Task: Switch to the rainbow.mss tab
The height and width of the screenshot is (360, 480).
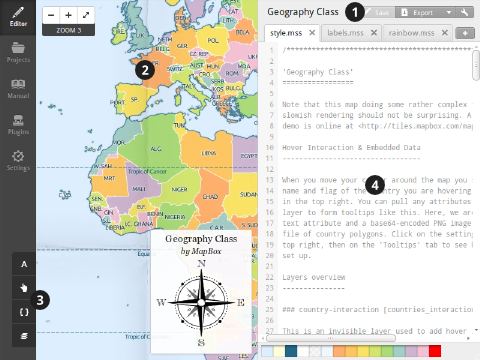Action: point(411,33)
